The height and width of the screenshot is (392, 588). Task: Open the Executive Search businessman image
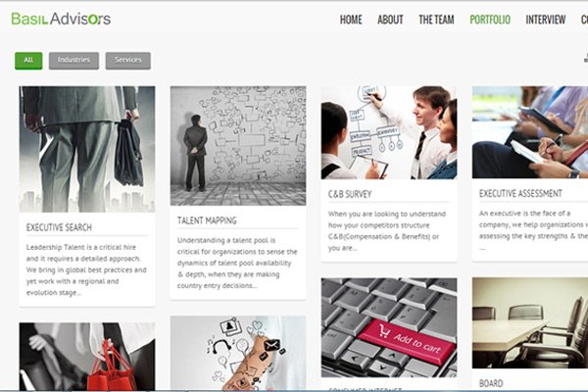click(87, 149)
